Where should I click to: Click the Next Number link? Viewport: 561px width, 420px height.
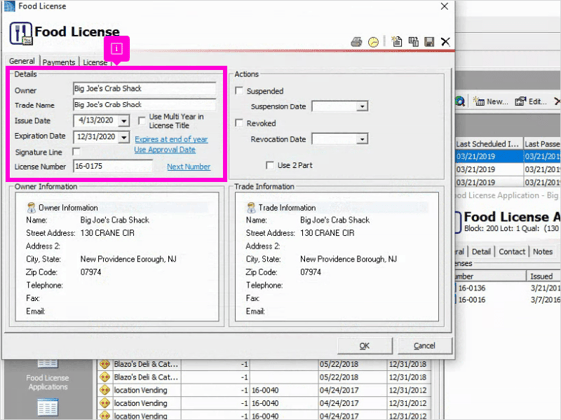pyautogui.click(x=189, y=167)
